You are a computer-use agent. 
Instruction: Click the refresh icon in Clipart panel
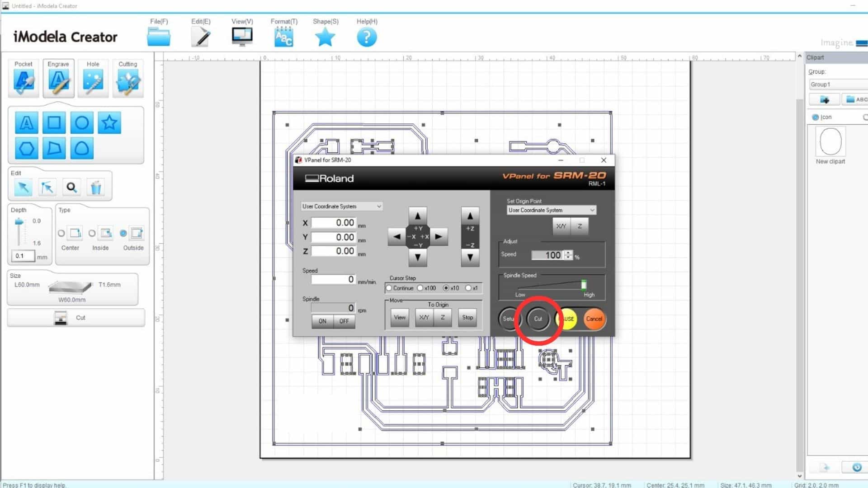click(856, 467)
